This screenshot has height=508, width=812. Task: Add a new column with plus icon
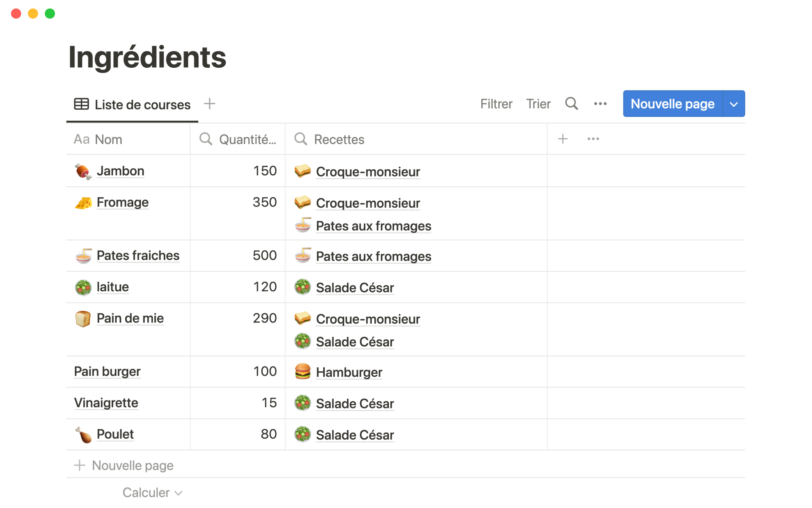pyautogui.click(x=562, y=139)
